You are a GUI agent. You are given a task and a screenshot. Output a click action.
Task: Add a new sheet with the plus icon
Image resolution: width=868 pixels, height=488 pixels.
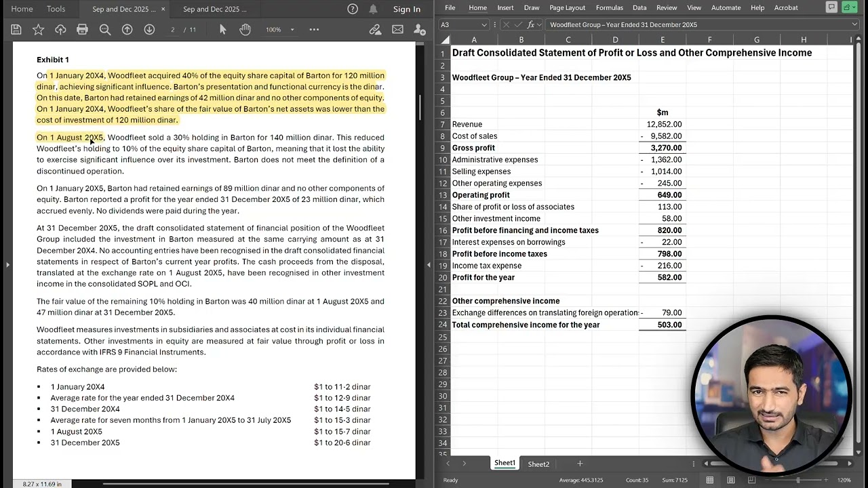580,464
